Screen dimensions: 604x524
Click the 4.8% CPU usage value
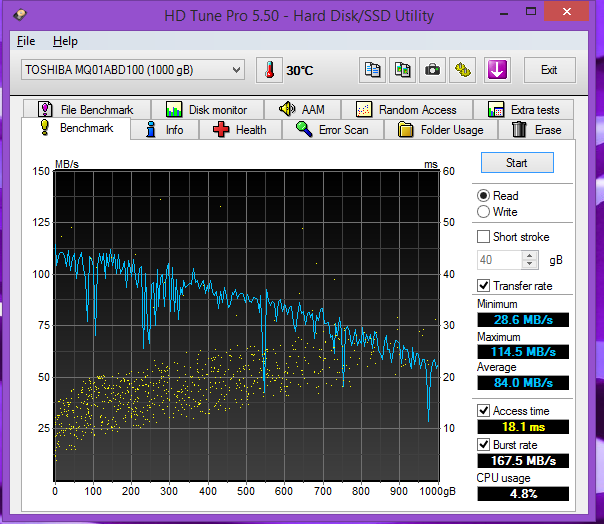pos(523,494)
